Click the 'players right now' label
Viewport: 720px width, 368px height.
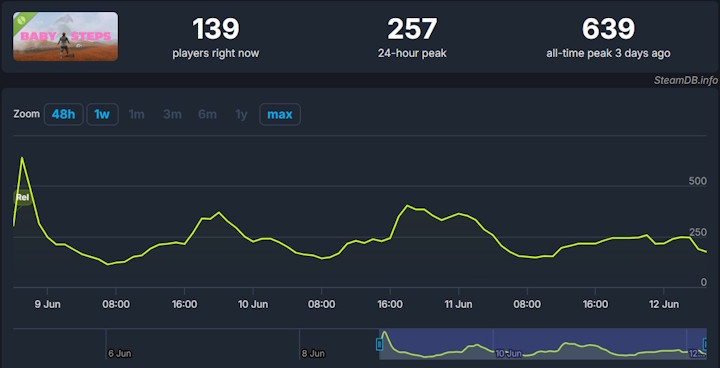coord(216,53)
